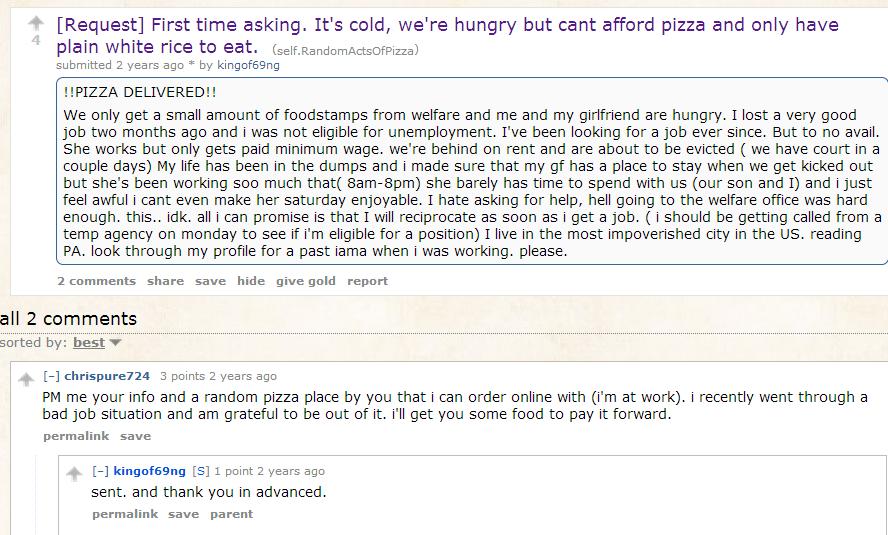888x535 pixels.
Task: Report the post
Action: pos(368,281)
